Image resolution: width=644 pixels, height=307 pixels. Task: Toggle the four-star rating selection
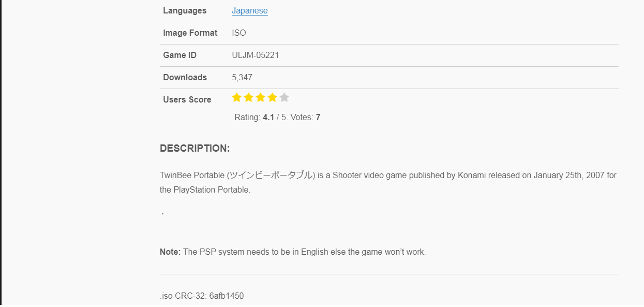(x=272, y=97)
